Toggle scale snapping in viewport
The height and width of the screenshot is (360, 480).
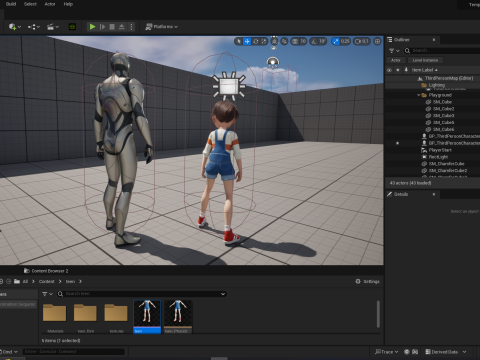coord(336,41)
